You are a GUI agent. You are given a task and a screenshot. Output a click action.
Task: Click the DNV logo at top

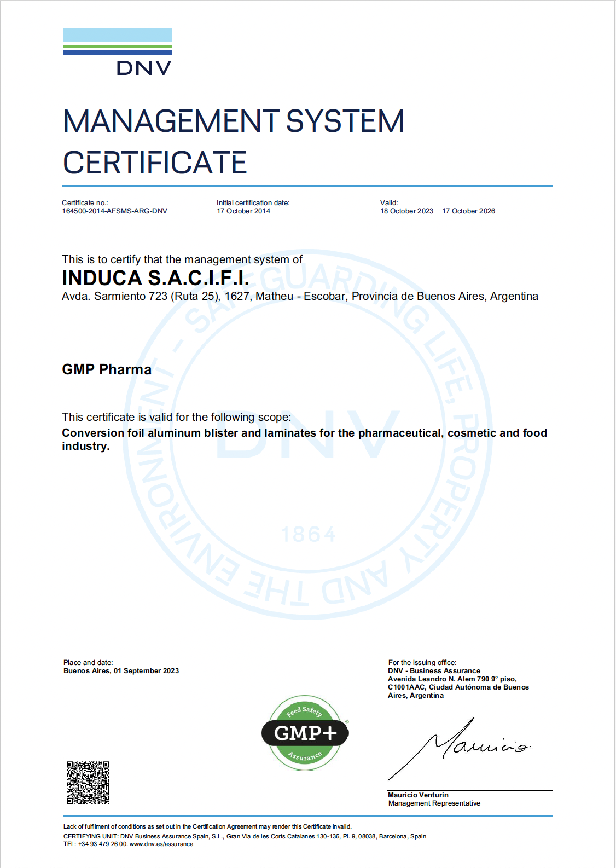[118, 52]
